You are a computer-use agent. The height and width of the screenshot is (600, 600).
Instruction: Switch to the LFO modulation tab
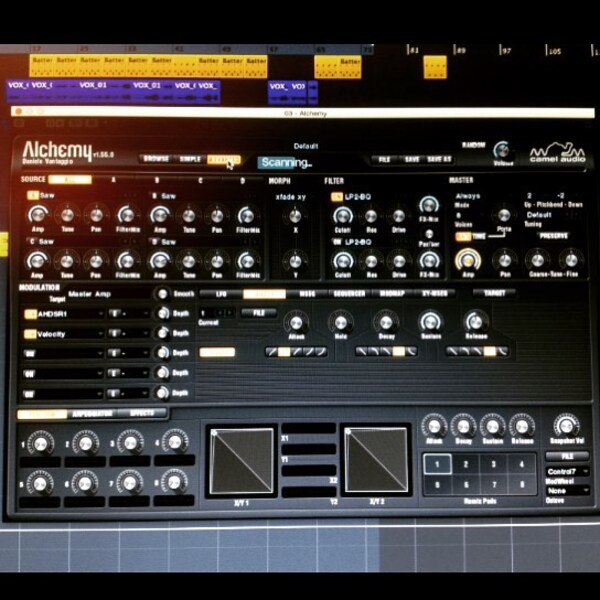(221, 294)
